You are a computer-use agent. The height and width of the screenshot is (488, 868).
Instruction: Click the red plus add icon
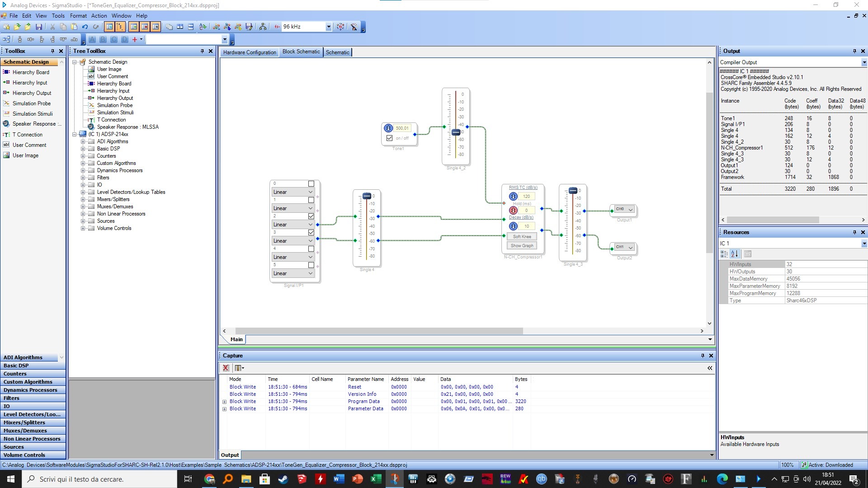tap(134, 39)
